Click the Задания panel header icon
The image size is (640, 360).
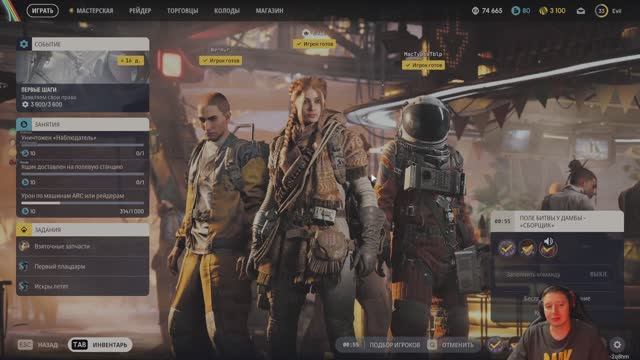24,230
